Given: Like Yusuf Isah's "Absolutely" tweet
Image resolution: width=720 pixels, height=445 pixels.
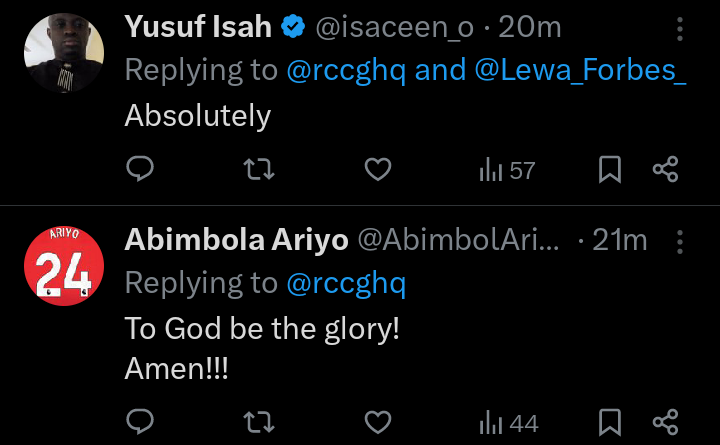Looking at the screenshot, I should 378,169.
